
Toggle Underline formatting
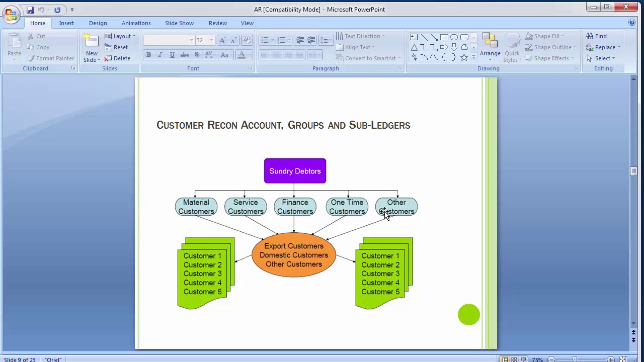[172, 55]
